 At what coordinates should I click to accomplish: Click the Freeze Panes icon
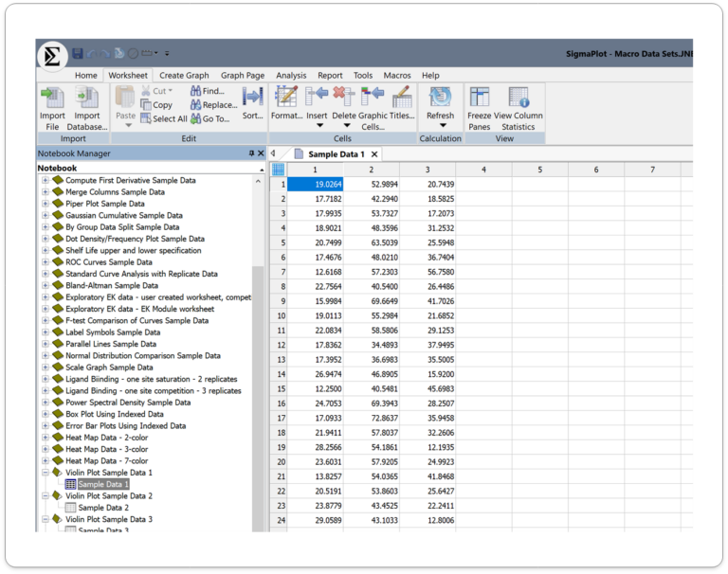[480, 98]
